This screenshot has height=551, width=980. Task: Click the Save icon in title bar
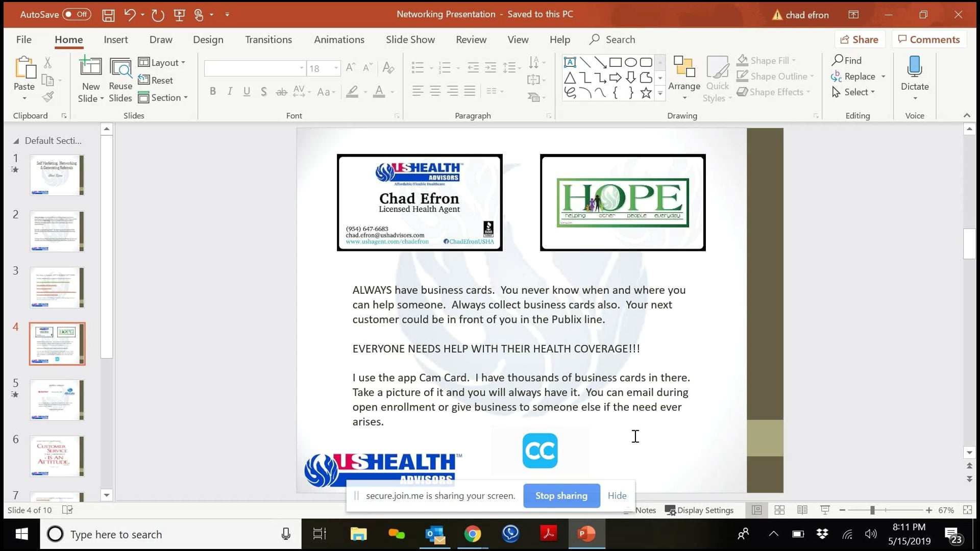pyautogui.click(x=108, y=15)
